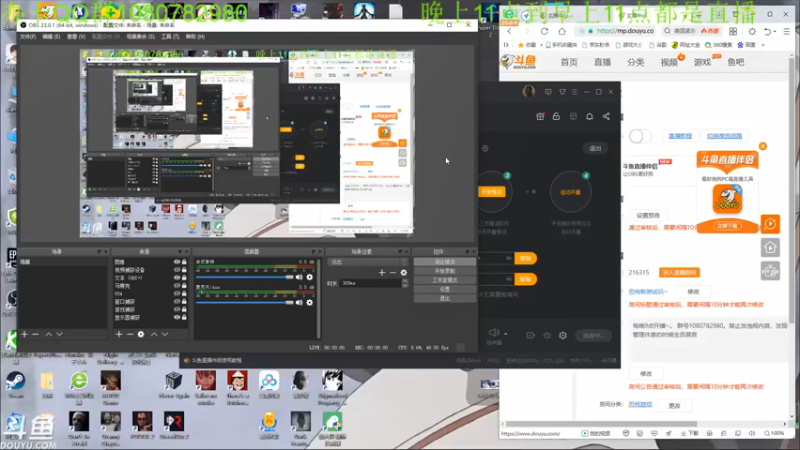Add a scene transition with the plus icon
Viewport: 800px width, 450px height.
click(x=382, y=273)
